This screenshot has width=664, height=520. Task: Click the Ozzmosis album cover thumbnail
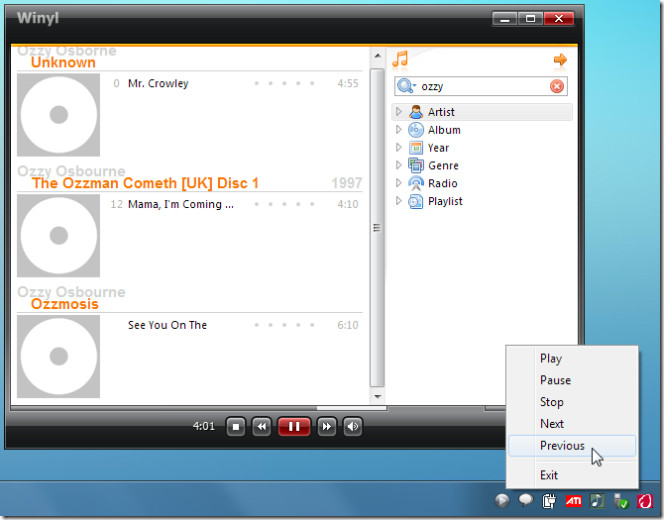[x=58, y=356]
